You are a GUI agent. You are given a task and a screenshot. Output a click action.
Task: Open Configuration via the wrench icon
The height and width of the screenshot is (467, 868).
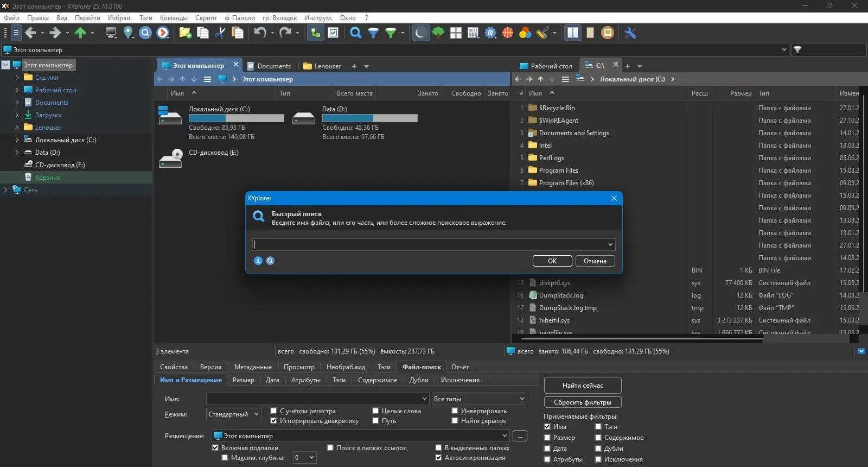(x=630, y=33)
